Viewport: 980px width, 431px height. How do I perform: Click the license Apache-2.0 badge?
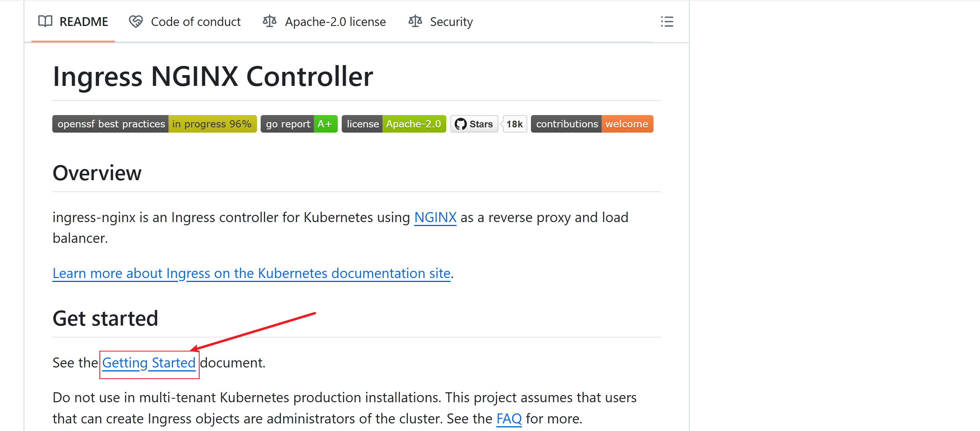(394, 124)
